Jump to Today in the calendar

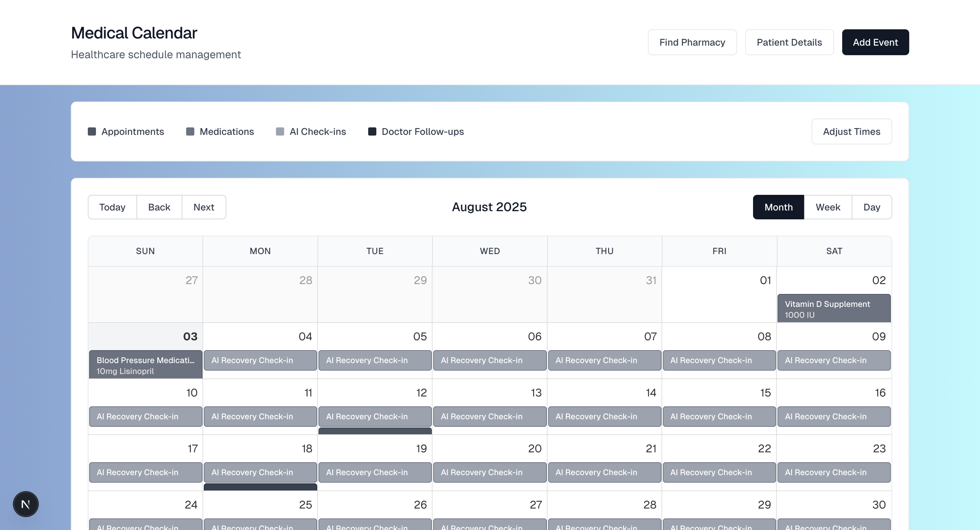[112, 207]
